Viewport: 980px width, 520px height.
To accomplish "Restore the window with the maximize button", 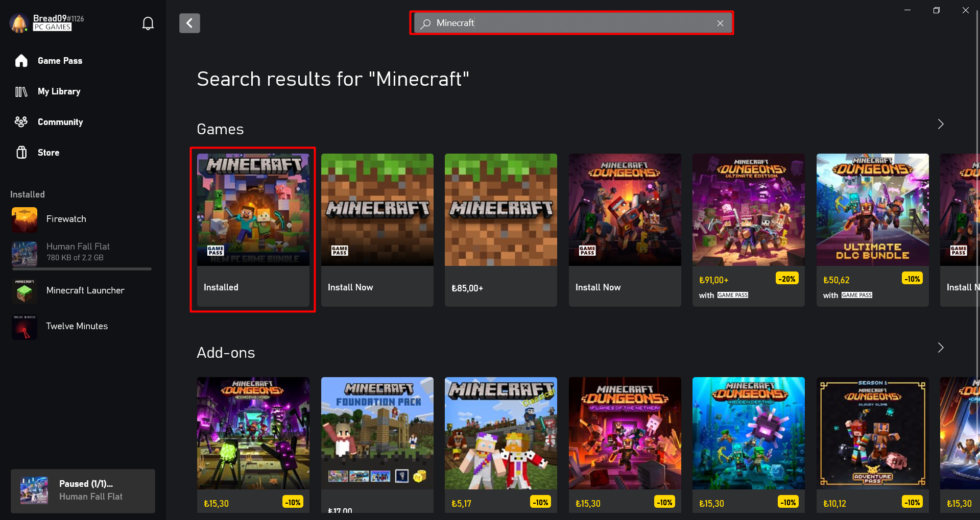I will (937, 10).
